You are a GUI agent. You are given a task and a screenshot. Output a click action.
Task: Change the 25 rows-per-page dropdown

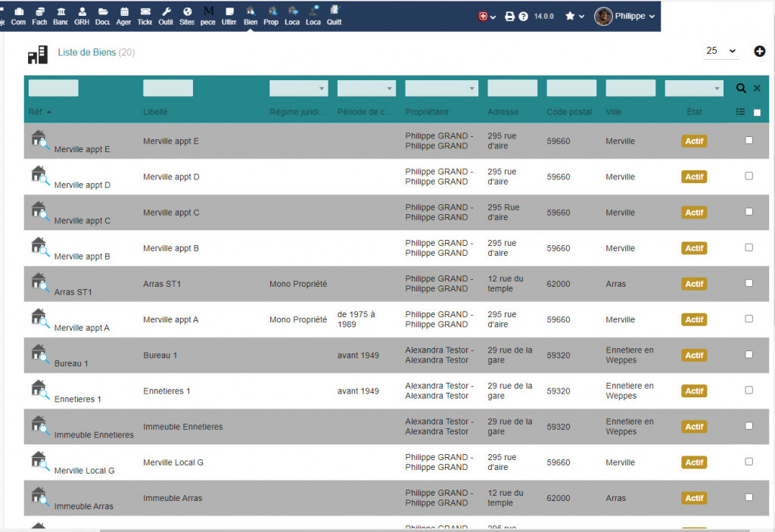point(721,51)
